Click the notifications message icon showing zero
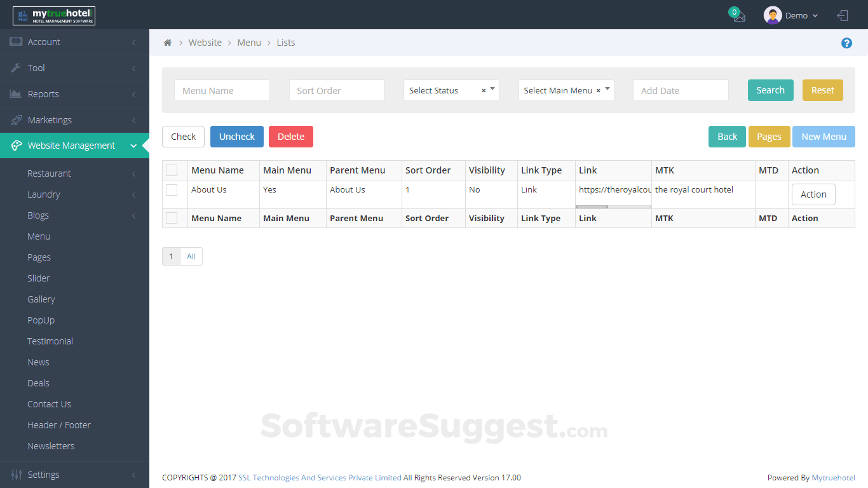This screenshot has width=868, height=488. coord(737,15)
